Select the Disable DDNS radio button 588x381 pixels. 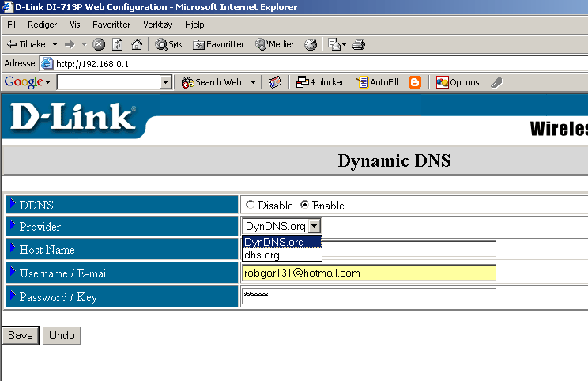[250, 205]
